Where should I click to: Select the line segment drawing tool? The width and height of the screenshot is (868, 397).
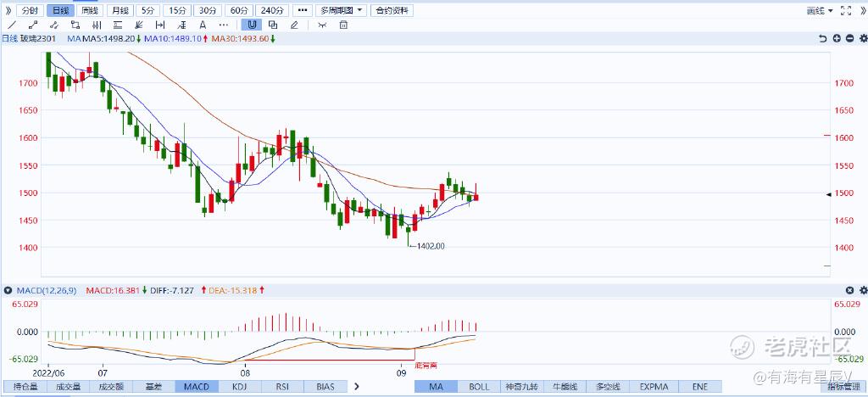[x=33, y=25]
